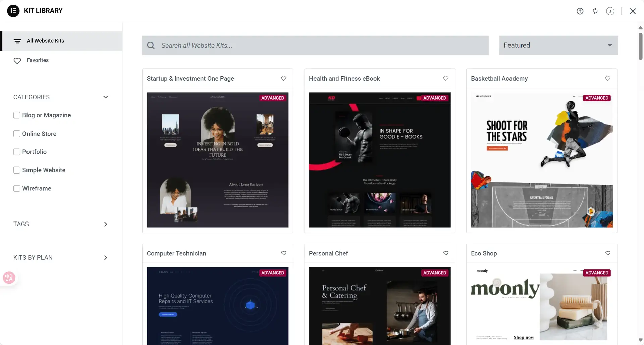Open the info icon in header
This screenshot has width=644, height=345.
click(x=610, y=11)
